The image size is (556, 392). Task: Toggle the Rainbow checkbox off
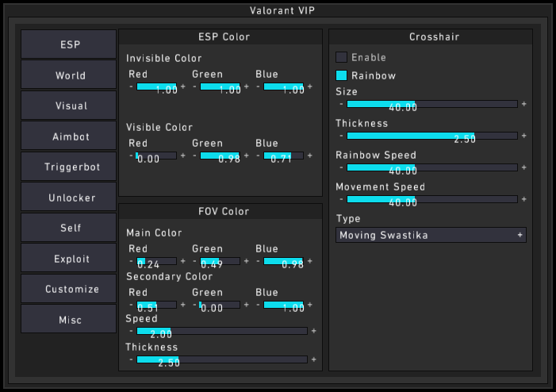tap(342, 75)
